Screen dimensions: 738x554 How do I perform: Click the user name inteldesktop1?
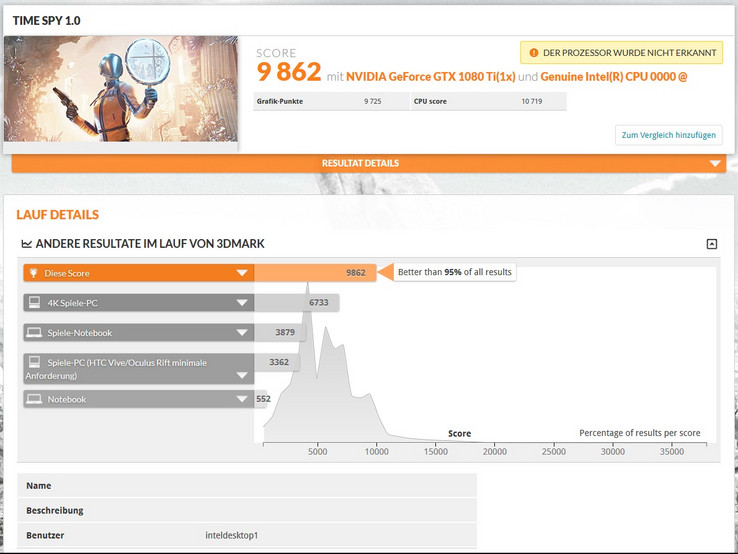(x=232, y=536)
